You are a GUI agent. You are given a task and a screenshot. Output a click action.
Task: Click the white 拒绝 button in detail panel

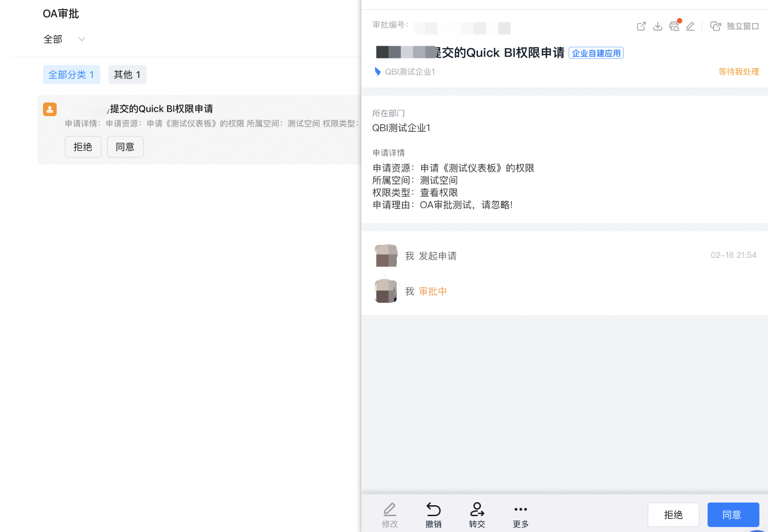coord(673,515)
